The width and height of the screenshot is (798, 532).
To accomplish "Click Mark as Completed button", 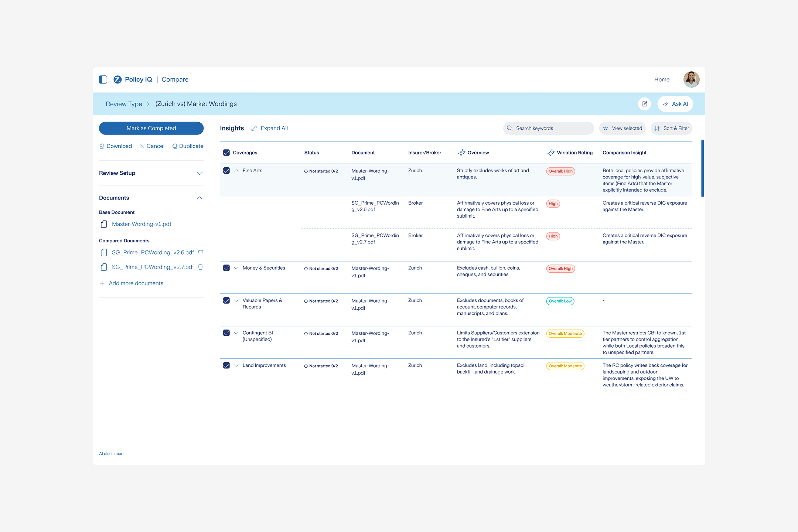I will 151,128.
